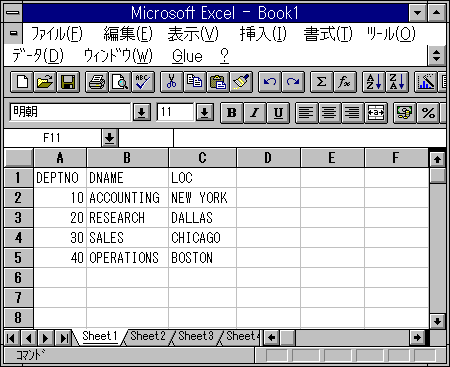Center align cell text
Image resolution: width=450 pixels, height=367 pixels.
coord(330,113)
